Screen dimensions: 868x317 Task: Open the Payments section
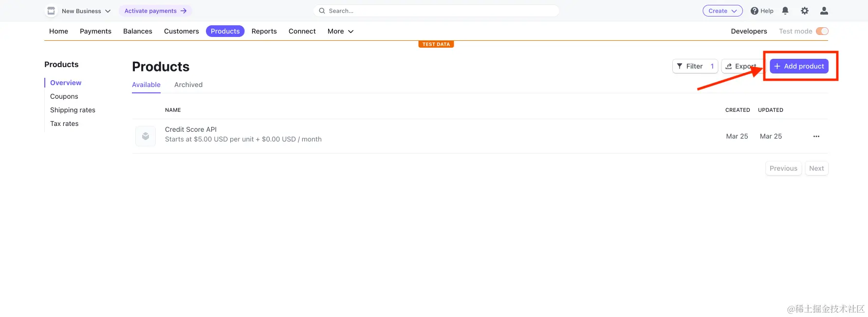(95, 31)
